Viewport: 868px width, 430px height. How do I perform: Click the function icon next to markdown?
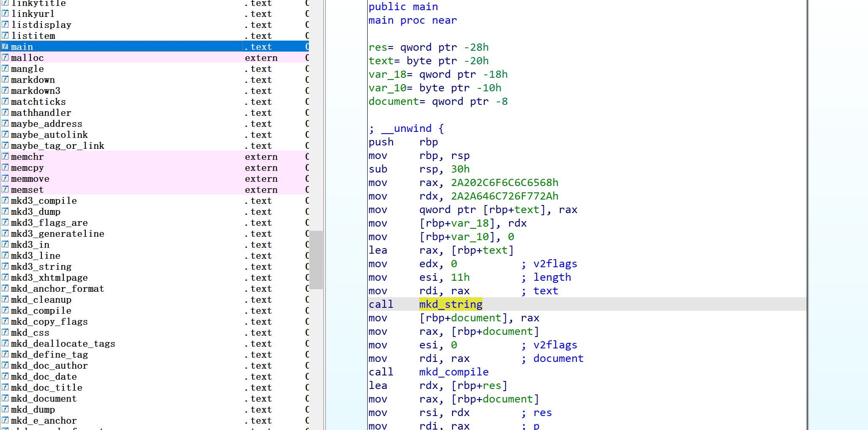pyautogui.click(x=5, y=79)
